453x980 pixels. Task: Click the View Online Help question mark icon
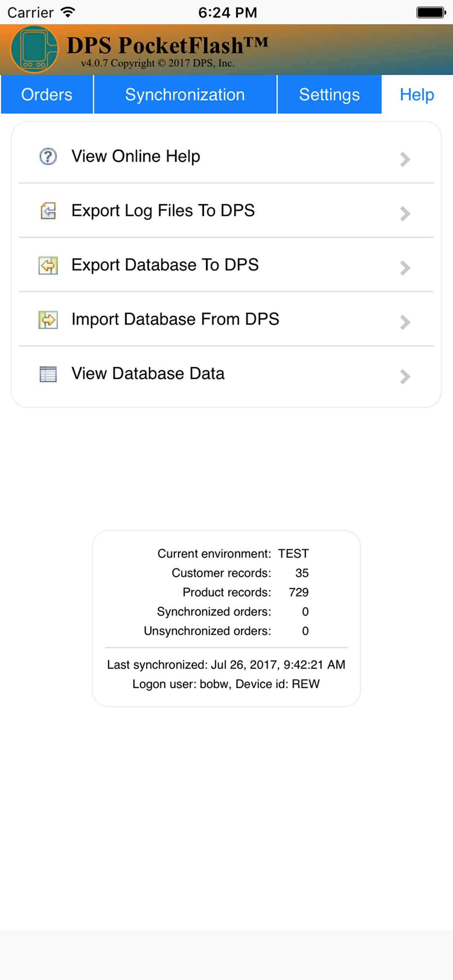[x=48, y=156]
